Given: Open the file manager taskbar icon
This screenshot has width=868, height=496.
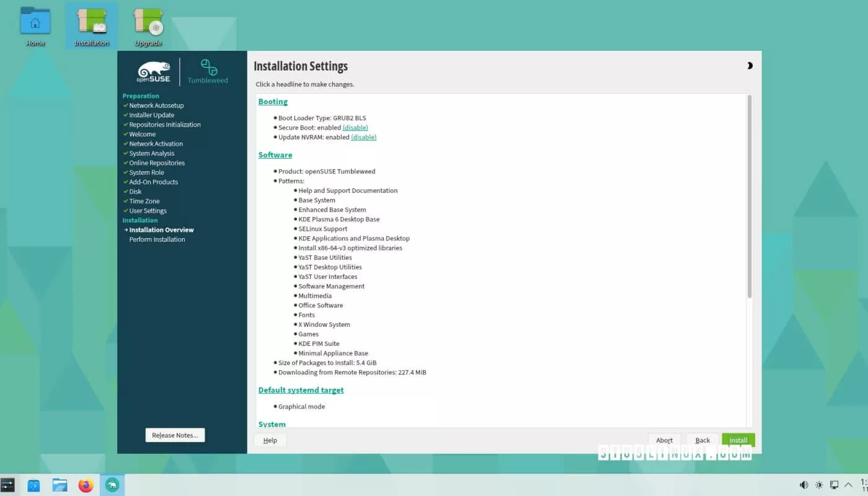Looking at the screenshot, I should (x=60, y=485).
